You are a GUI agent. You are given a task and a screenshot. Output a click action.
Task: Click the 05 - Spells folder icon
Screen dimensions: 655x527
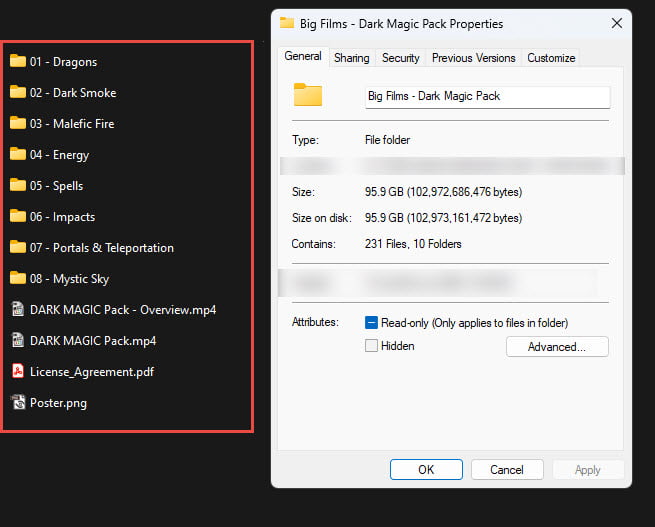18,185
